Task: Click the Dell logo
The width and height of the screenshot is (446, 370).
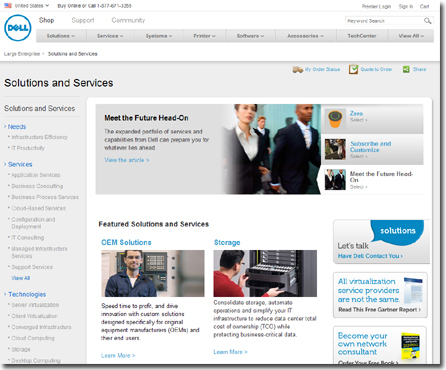Action: point(18,28)
